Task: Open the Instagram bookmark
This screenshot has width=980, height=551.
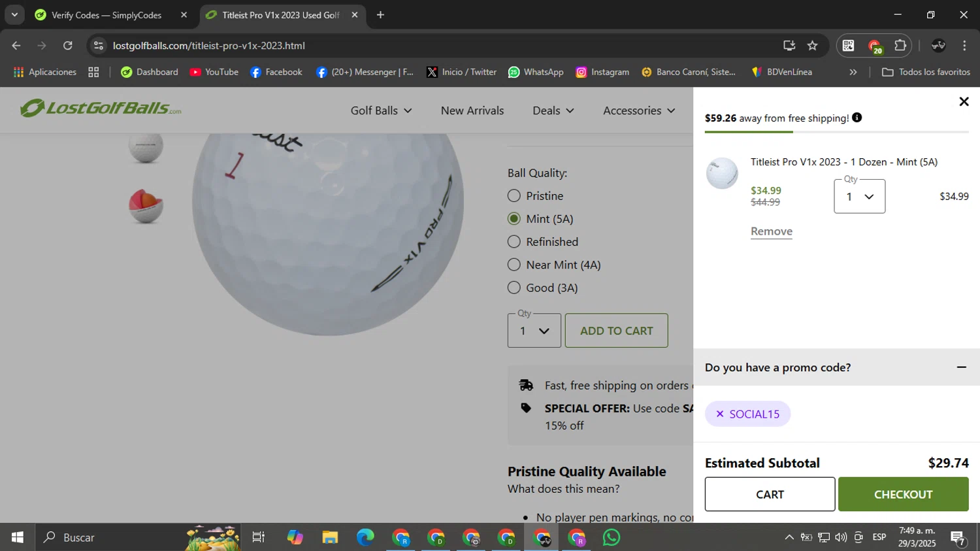Action: click(x=602, y=72)
